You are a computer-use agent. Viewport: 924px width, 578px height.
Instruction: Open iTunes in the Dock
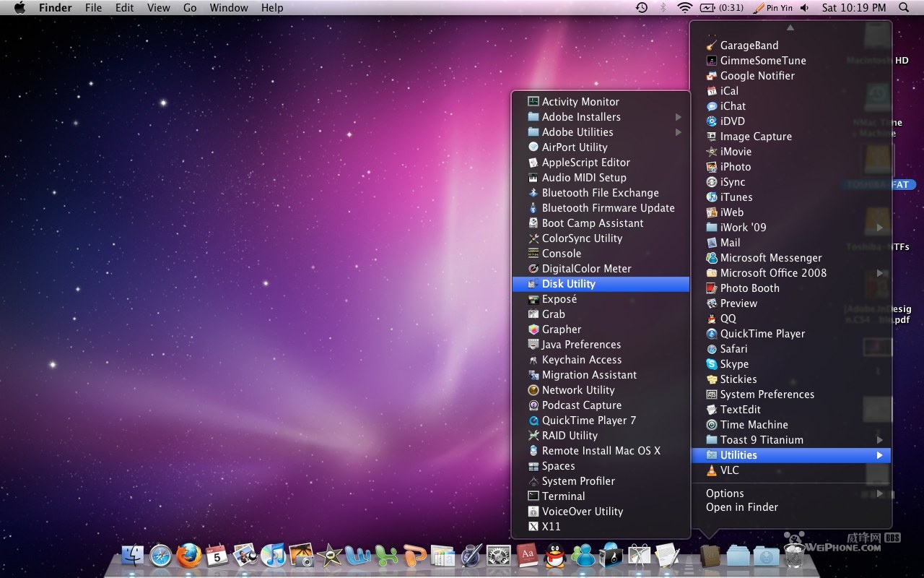(274, 555)
